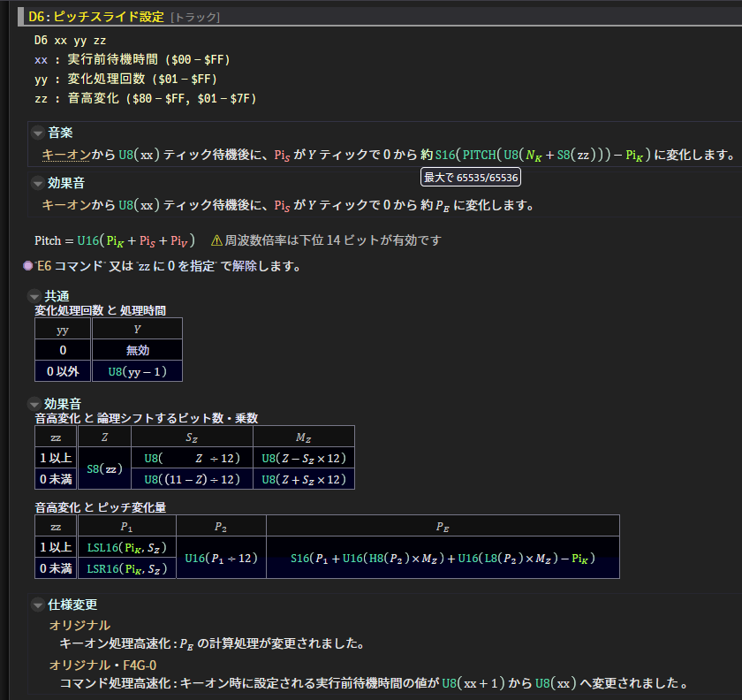Click the 変化処理回数 と 処理時間 table caption
This screenshot has width=742, height=700.
click(101, 311)
